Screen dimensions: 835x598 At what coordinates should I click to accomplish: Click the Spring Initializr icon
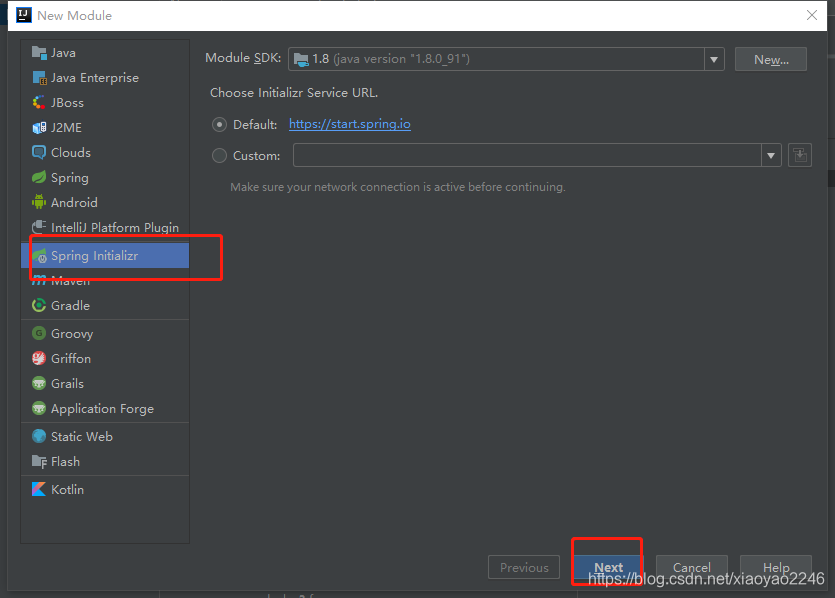[39, 256]
